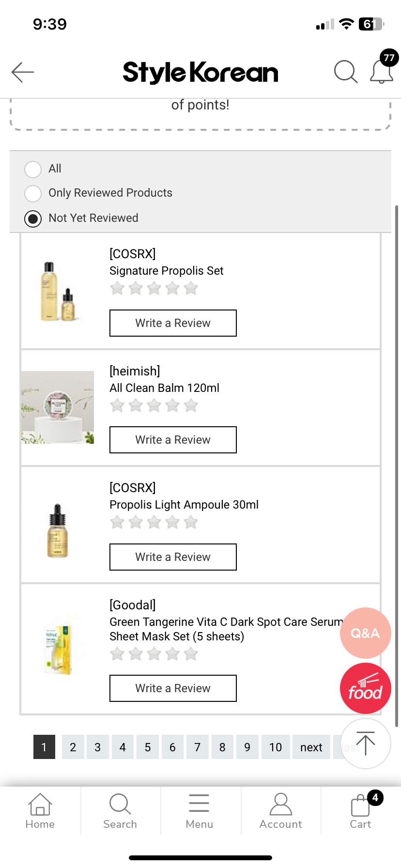Screen dimensions: 401x868
Task: Tap the heimish All Clean Balm thumbnail
Action: coord(58,407)
